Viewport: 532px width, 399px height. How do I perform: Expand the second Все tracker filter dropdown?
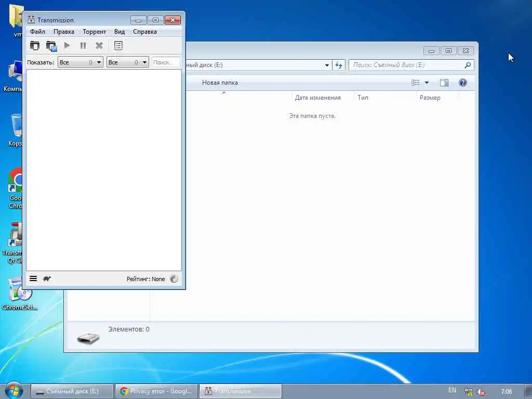tap(128, 62)
